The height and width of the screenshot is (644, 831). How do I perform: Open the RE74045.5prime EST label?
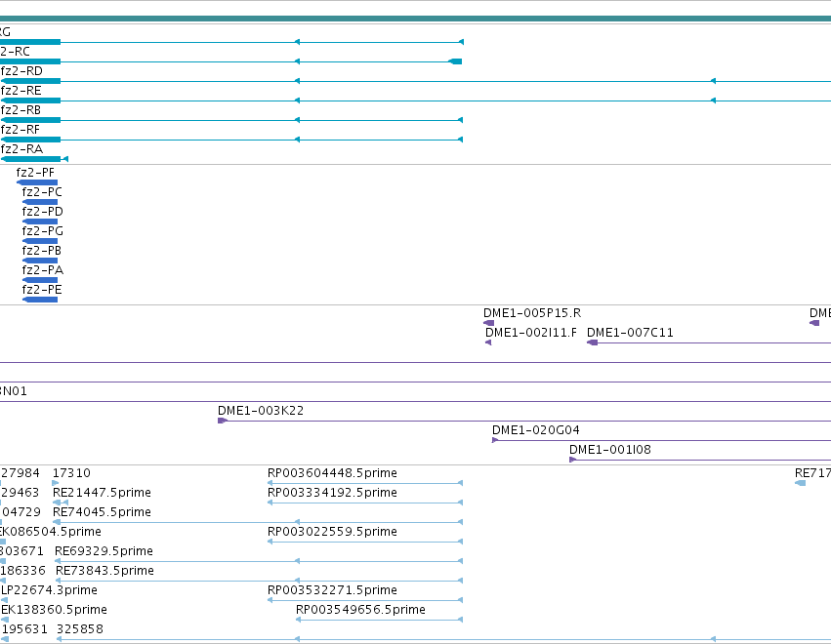coord(102,512)
